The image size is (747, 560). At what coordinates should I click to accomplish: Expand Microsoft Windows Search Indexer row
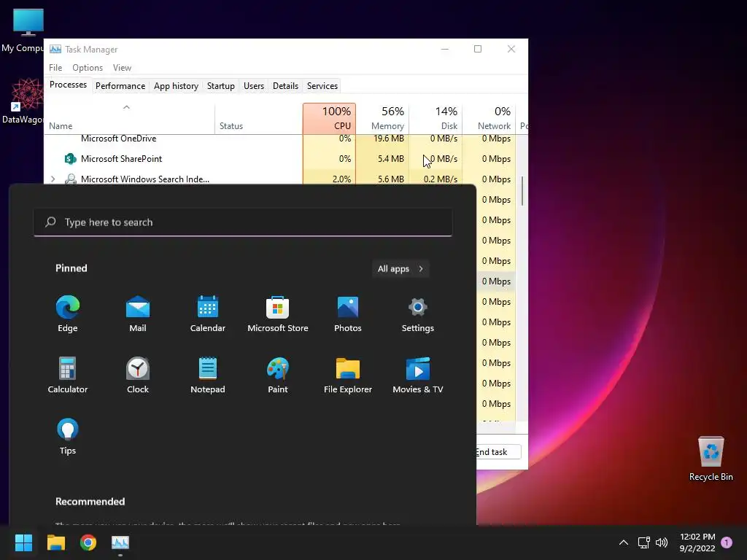[x=53, y=179]
